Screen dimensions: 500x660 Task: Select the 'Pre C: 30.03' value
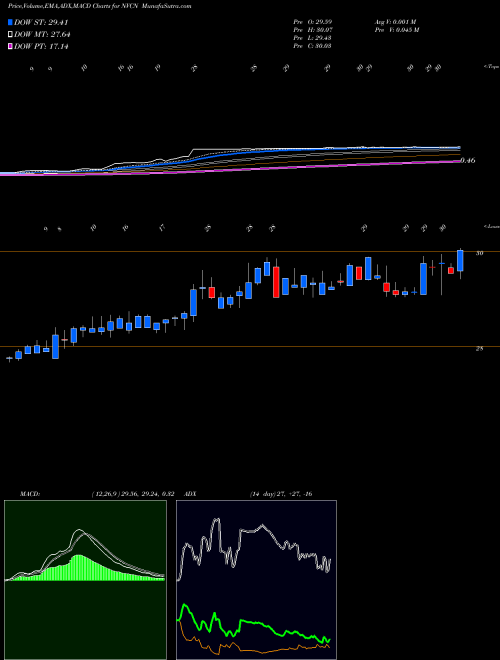(312, 45)
